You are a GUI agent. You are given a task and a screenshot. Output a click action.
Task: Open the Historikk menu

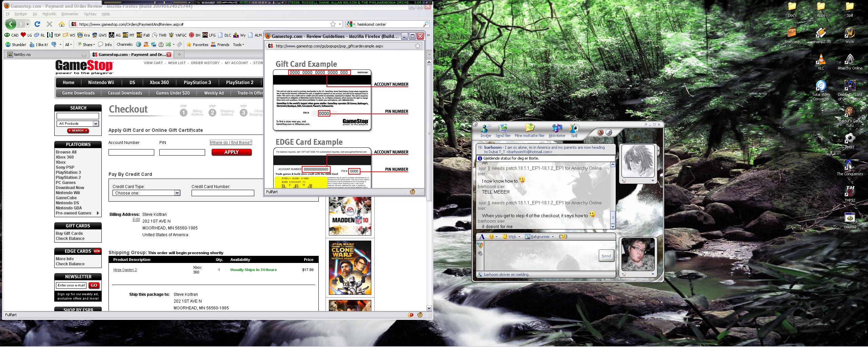click(x=49, y=14)
